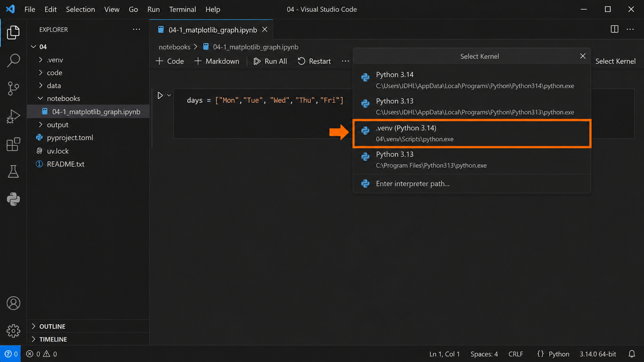The height and width of the screenshot is (362, 644).
Task: Open the Python extension view icon
Action: [x=13, y=199]
